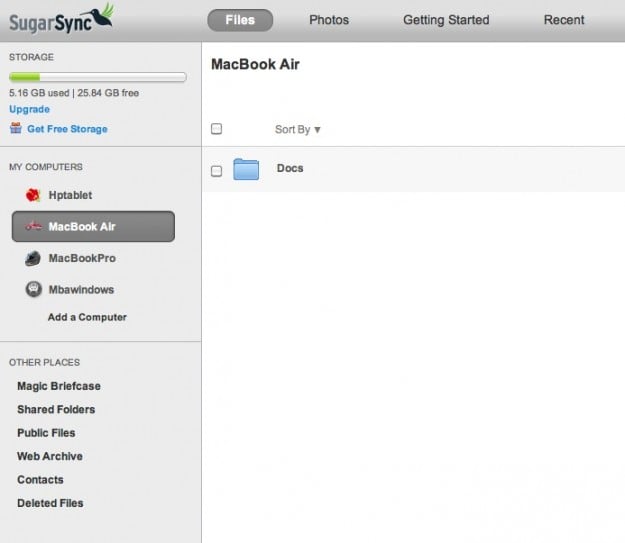The image size is (625, 543).
Task: Click the storage usage progress bar
Action: pos(98,77)
